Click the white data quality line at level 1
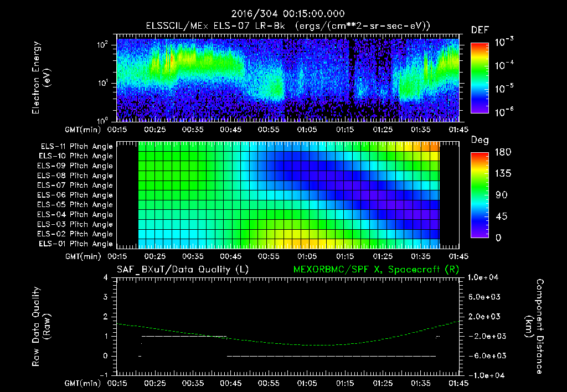 point(184,336)
